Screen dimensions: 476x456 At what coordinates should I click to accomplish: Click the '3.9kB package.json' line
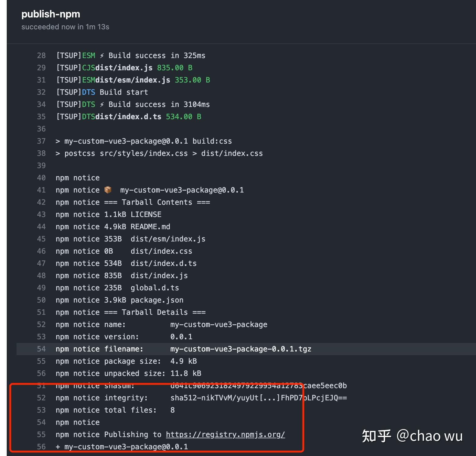click(119, 300)
